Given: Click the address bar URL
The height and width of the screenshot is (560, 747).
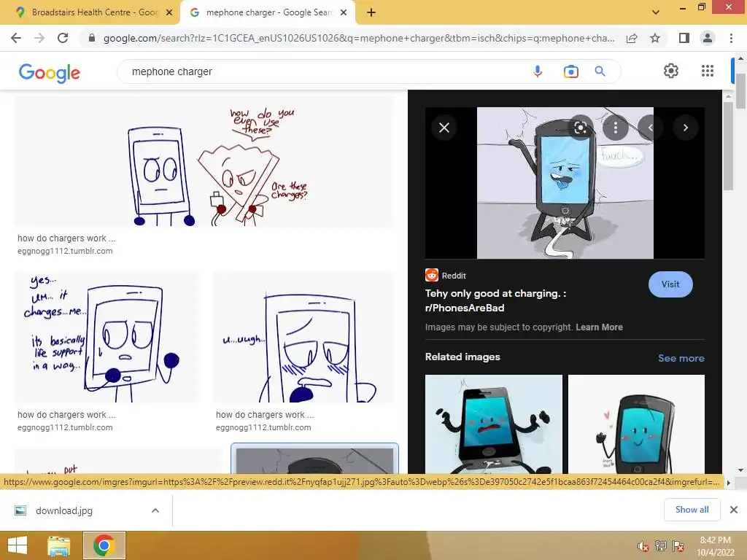Looking at the screenshot, I should tap(359, 38).
